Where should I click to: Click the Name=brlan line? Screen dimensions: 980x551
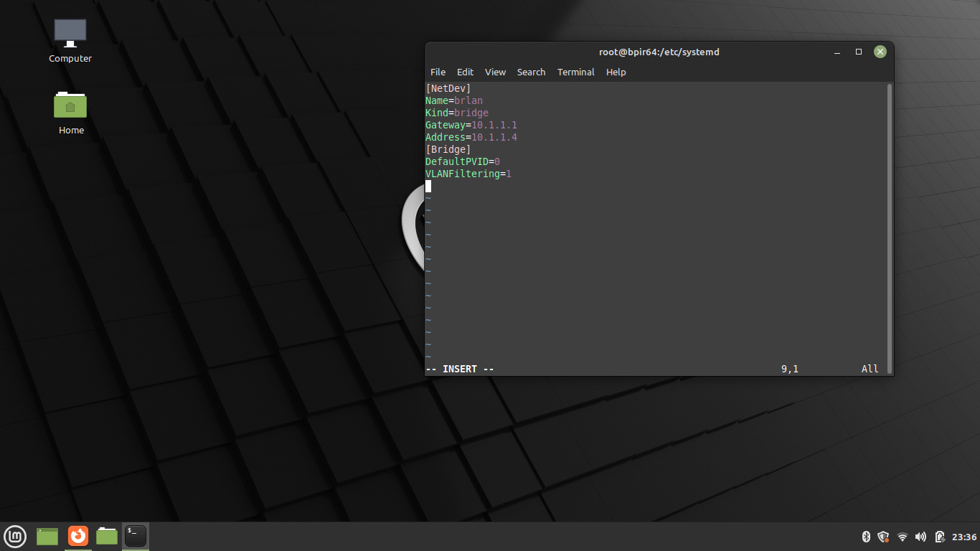pos(454,100)
